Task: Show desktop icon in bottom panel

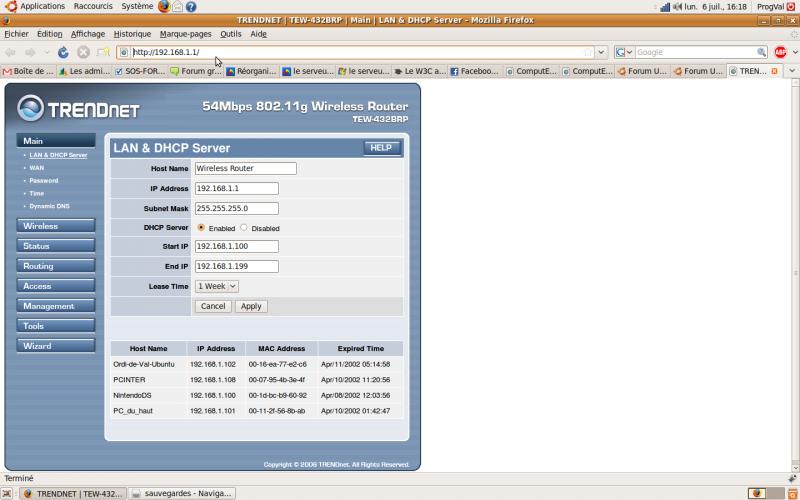Action: 6,493
